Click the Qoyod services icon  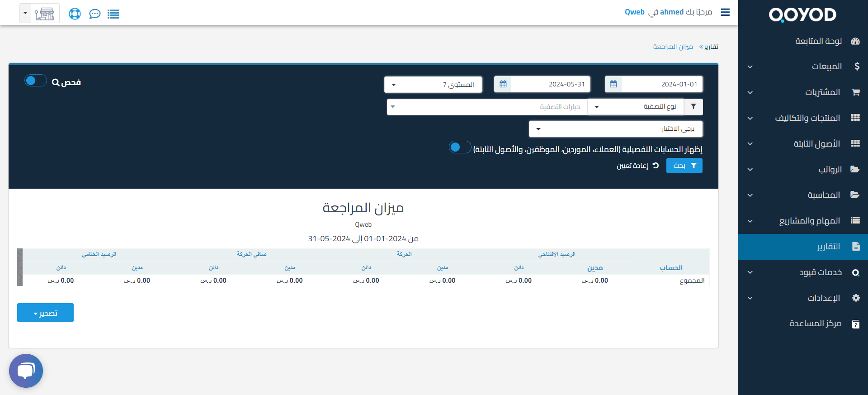(x=856, y=272)
